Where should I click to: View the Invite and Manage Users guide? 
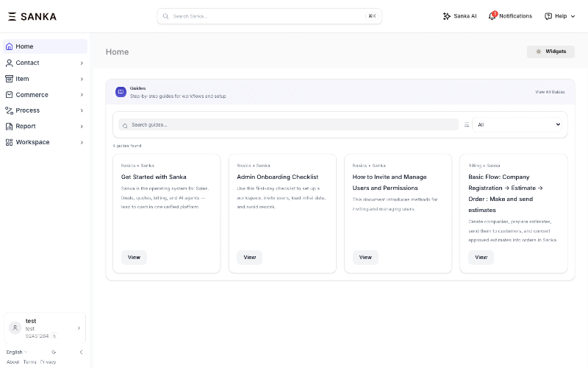[x=365, y=258]
